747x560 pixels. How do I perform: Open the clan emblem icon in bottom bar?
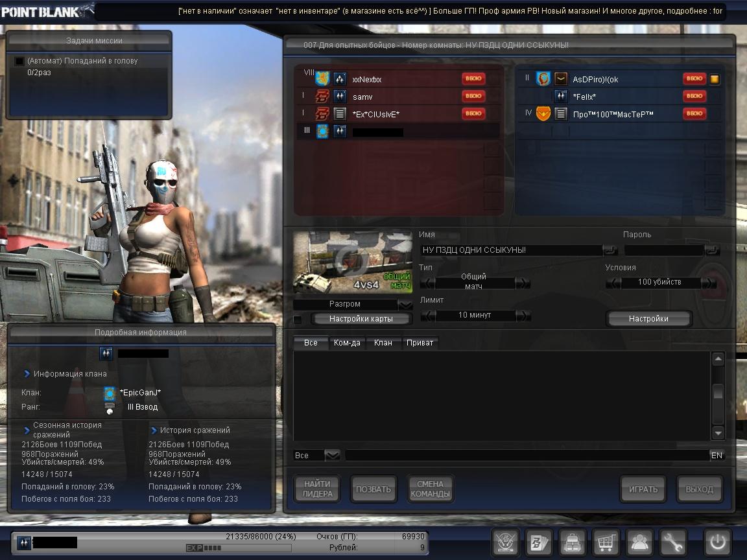click(x=505, y=541)
